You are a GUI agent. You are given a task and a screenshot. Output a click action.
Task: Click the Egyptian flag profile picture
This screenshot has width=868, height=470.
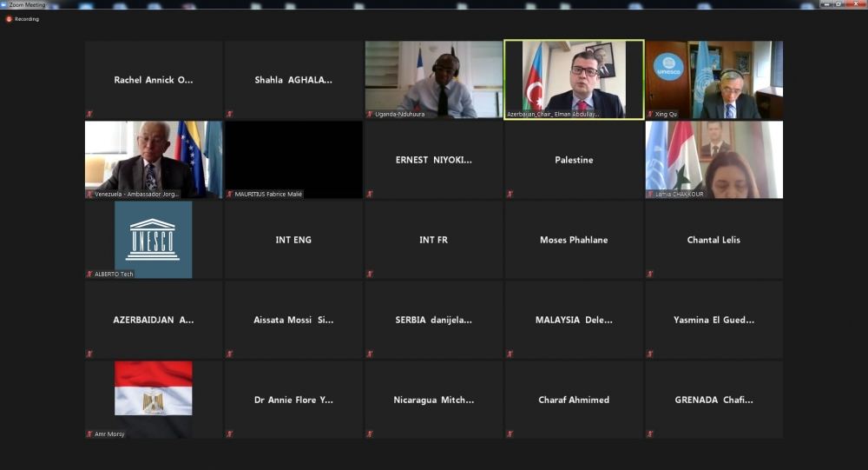pyautogui.click(x=153, y=389)
